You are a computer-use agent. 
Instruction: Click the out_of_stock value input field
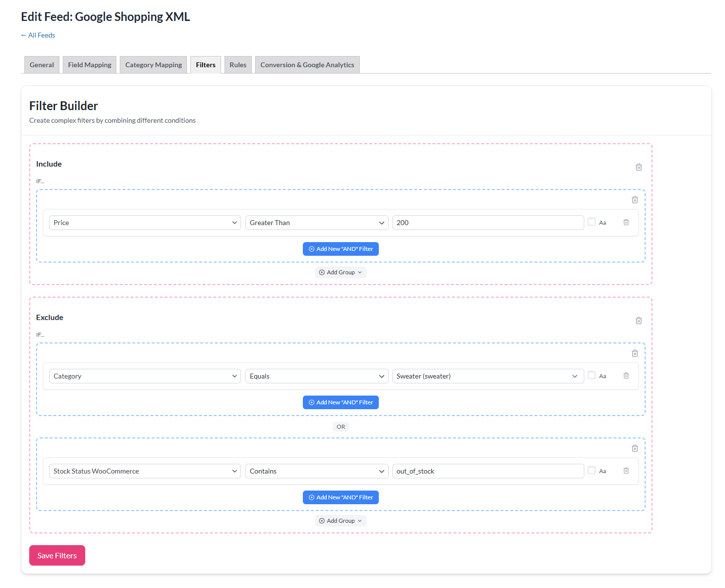(487, 471)
